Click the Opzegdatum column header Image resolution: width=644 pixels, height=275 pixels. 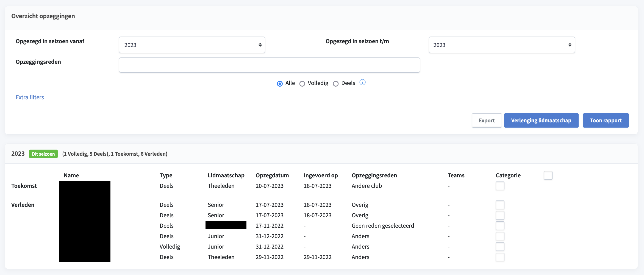point(272,175)
